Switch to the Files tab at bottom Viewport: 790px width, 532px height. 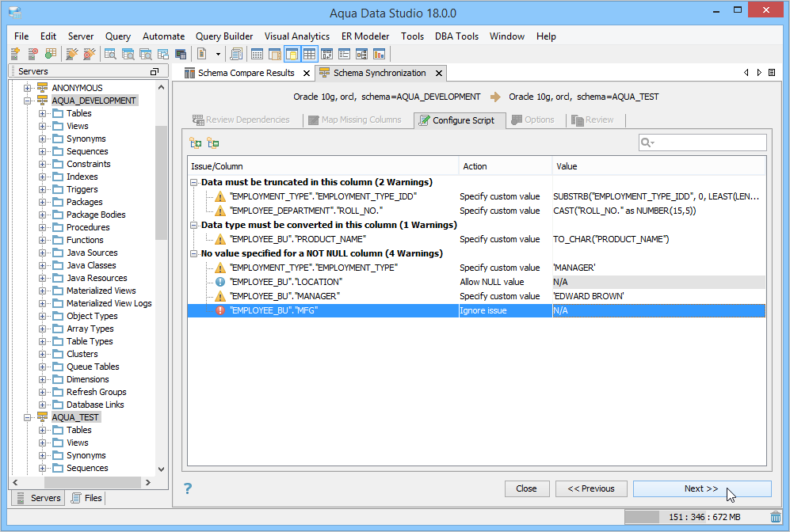click(x=86, y=498)
